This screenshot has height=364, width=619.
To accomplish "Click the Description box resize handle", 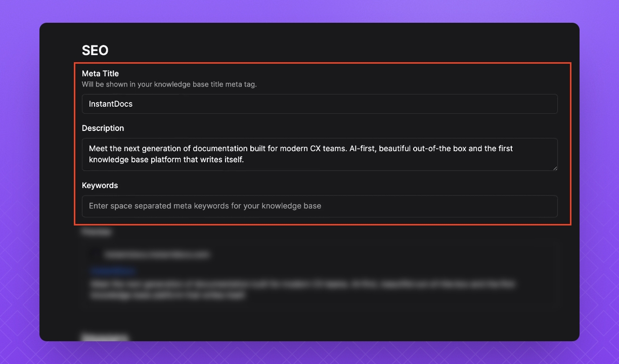I will click(x=555, y=168).
